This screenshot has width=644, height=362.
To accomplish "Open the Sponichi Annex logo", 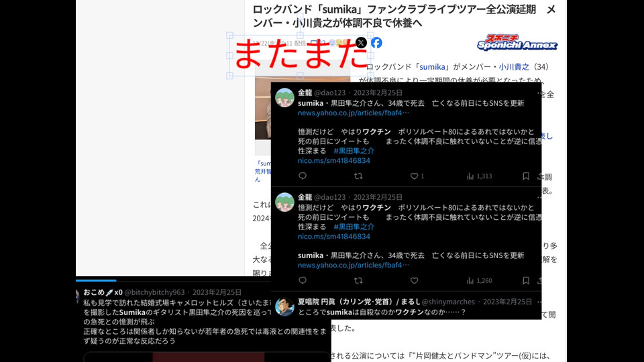I will 517,42.
